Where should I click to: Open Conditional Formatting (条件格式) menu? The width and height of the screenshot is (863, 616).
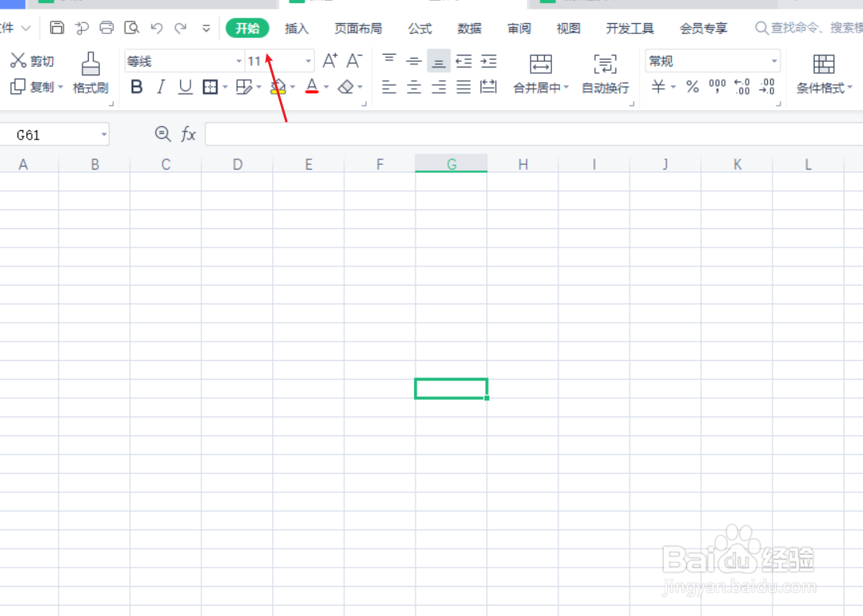coord(824,73)
